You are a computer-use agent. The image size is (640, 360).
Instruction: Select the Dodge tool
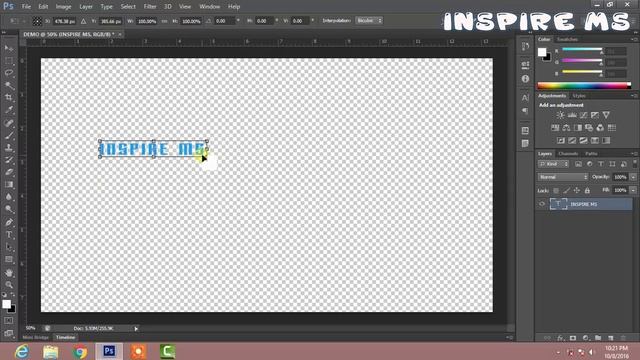pyautogui.click(x=9, y=209)
